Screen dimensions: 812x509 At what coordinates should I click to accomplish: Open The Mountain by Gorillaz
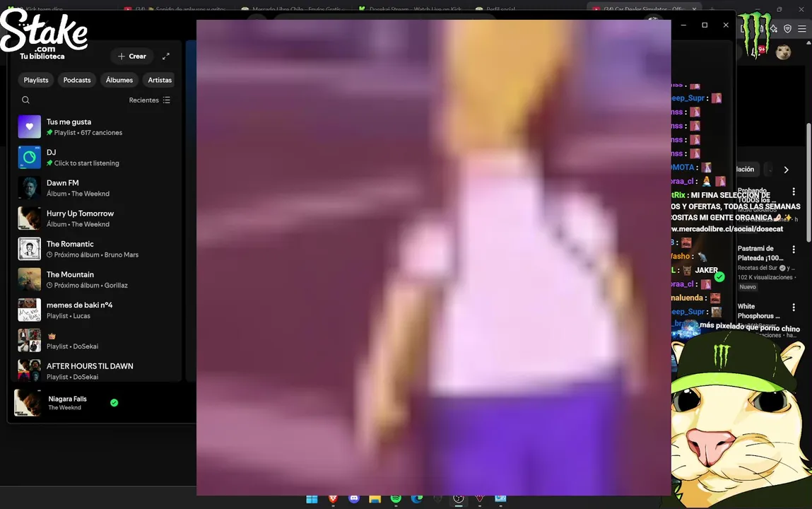click(96, 280)
